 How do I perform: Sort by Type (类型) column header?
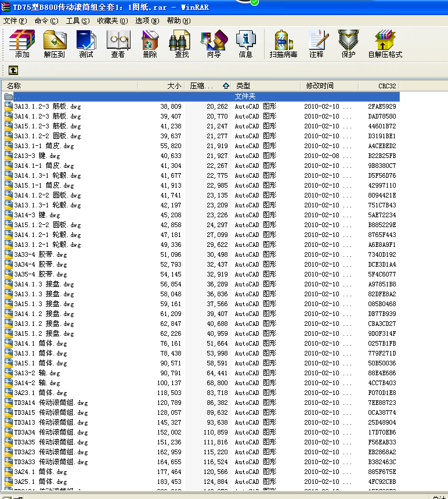266,86
